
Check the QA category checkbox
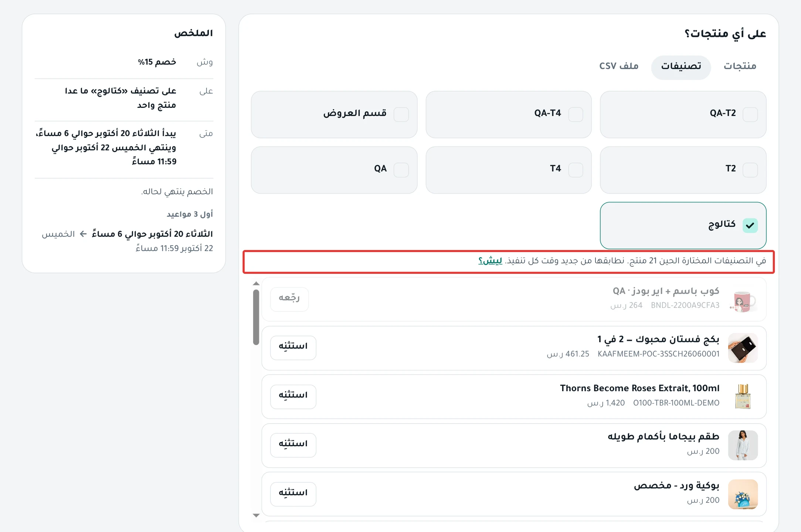(x=401, y=170)
